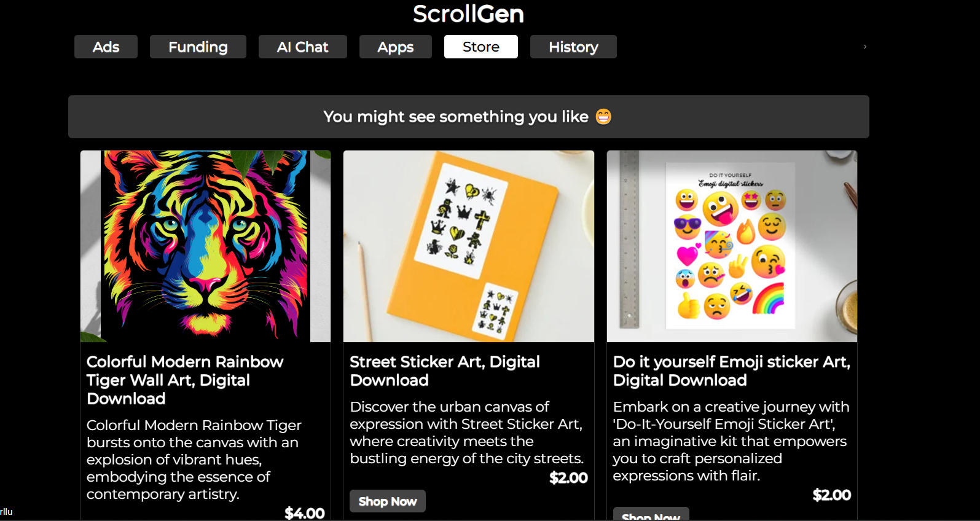Click the Do it yourself Emoji sticker title
The height and width of the screenshot is (521, 980).
point(731,370)
